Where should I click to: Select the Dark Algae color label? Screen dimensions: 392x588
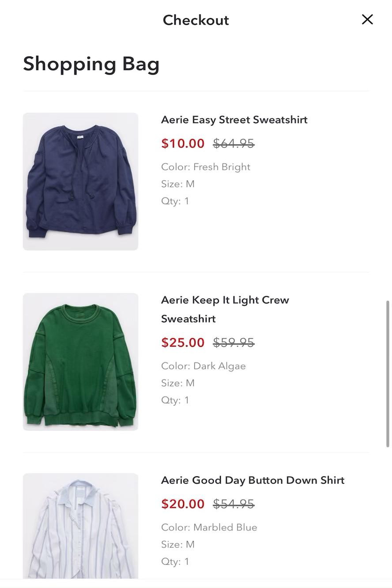pos(204,365)
